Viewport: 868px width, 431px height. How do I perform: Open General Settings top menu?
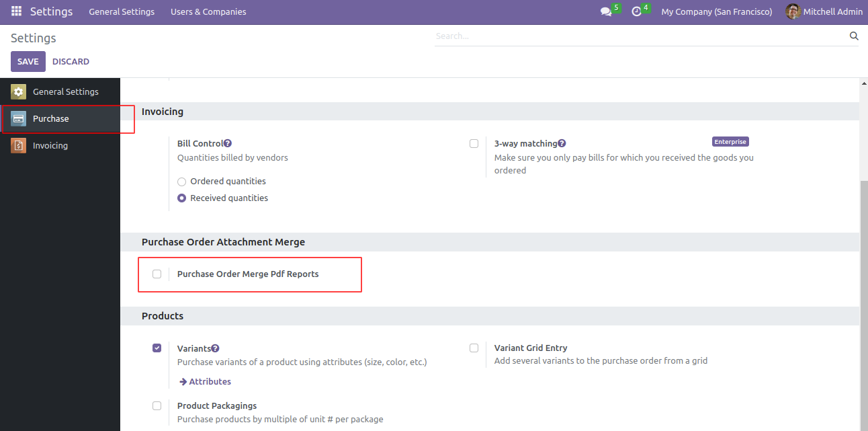pyautogui.click(x=122, y=11)
